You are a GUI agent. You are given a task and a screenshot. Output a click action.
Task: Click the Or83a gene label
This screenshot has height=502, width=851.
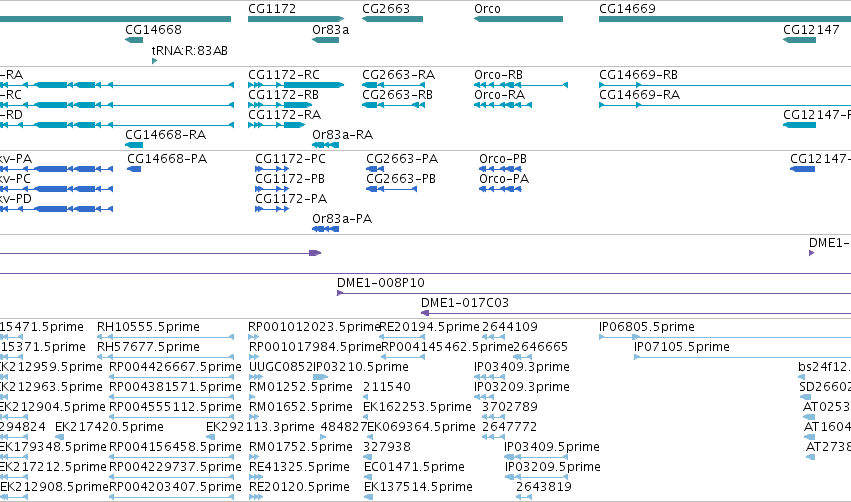[x=330, y=30]
